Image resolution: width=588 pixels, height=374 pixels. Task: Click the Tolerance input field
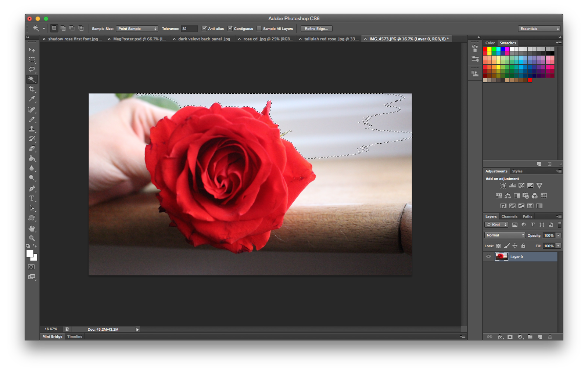click(x=189, y=29)
